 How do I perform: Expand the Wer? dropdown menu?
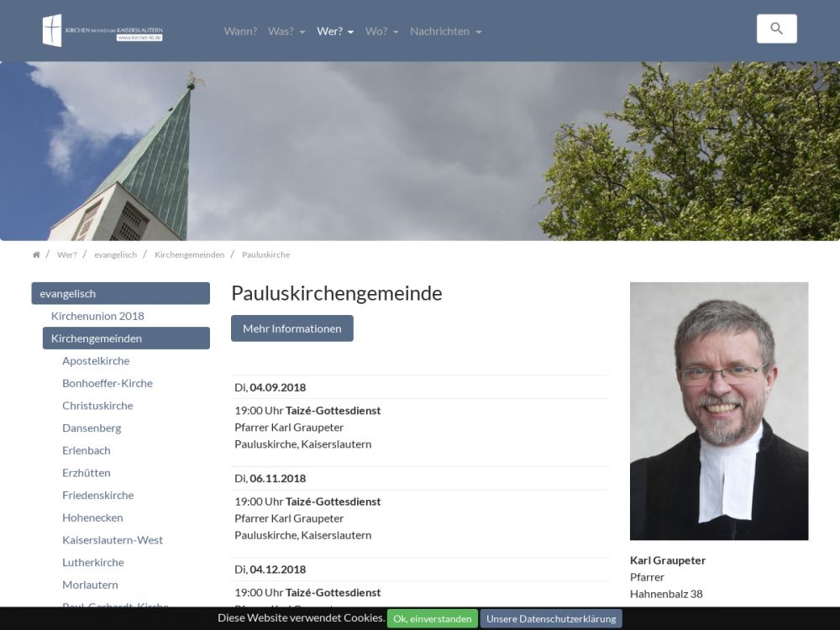click(x=335, y=31)
